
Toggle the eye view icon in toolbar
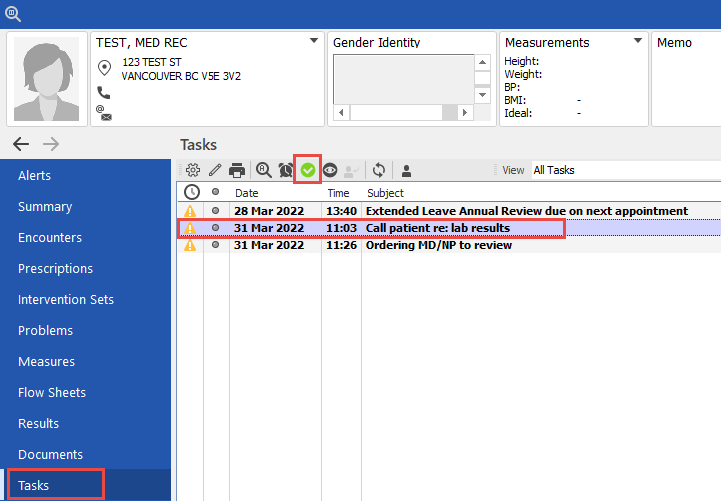(329, 170)
